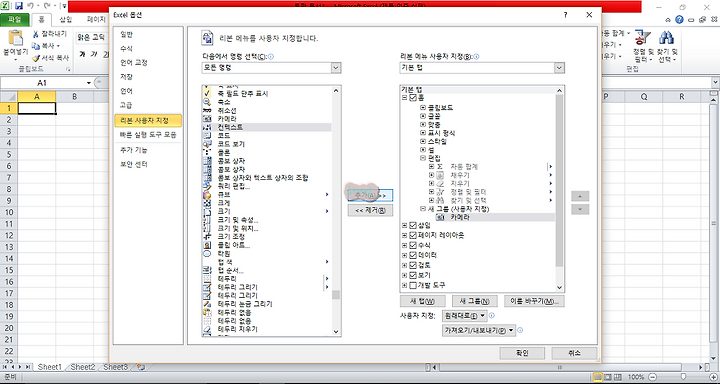Collapse the 새 그룹 (사용자 지정) node
The width and height of the screenshot is (720, 384).
point(423,209)
